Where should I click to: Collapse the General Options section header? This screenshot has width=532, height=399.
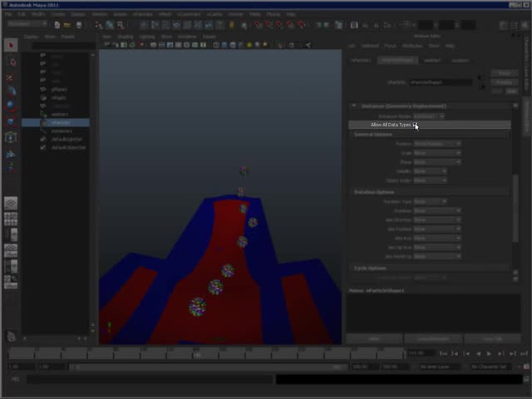(430, 135)
